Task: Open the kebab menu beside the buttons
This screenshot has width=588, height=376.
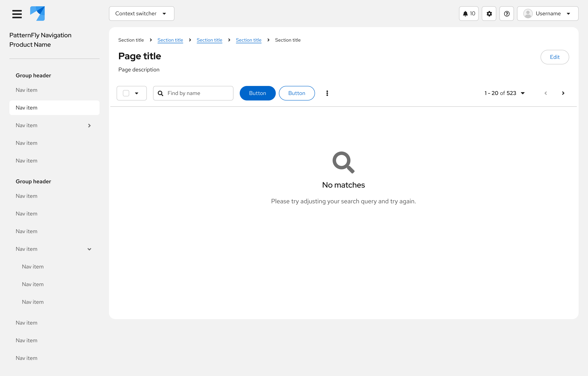Action: [327, 93]
